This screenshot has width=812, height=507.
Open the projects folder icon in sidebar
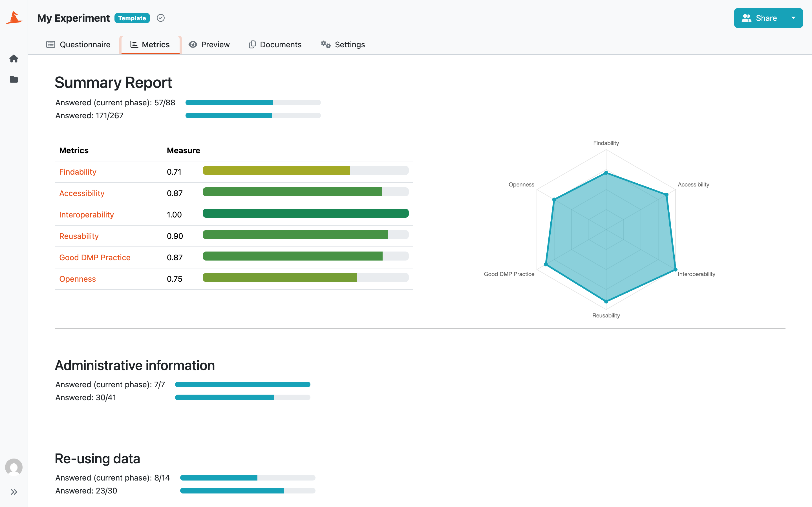click(14, 79)
